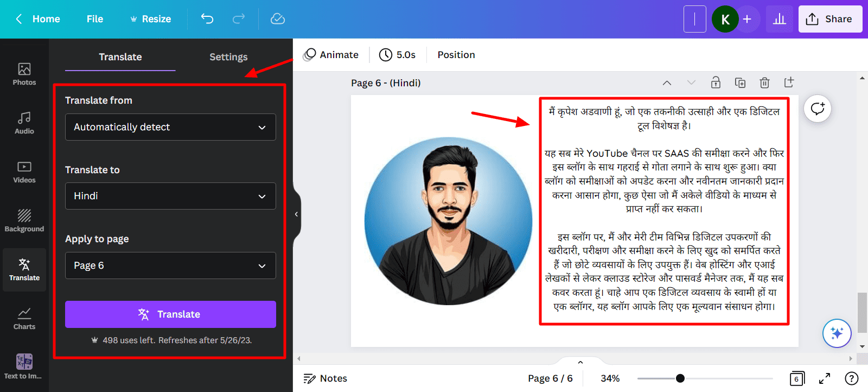Open the Magic assistant sparkle button

click(837, 333)
